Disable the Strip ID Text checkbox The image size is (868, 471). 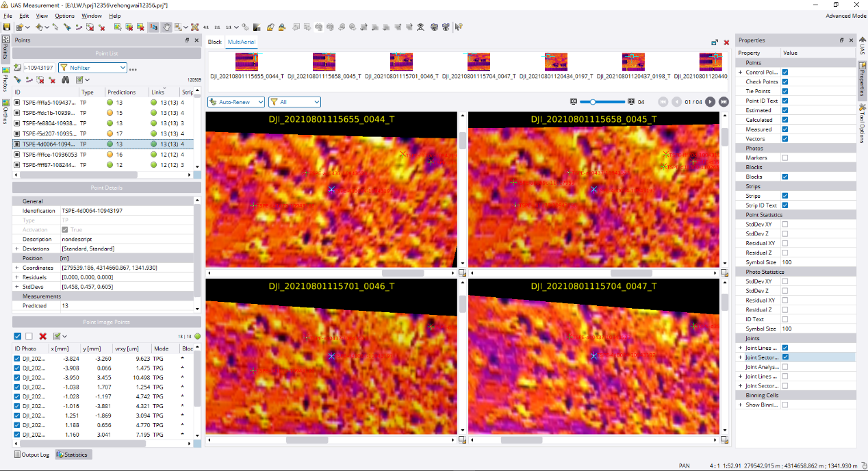[784, 205]
